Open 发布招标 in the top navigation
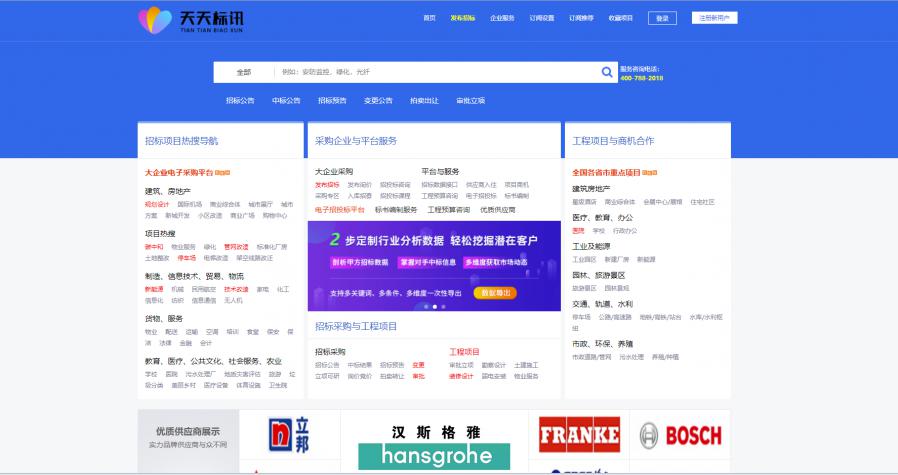The image size is (898, 475). click(x=462, y=18)
